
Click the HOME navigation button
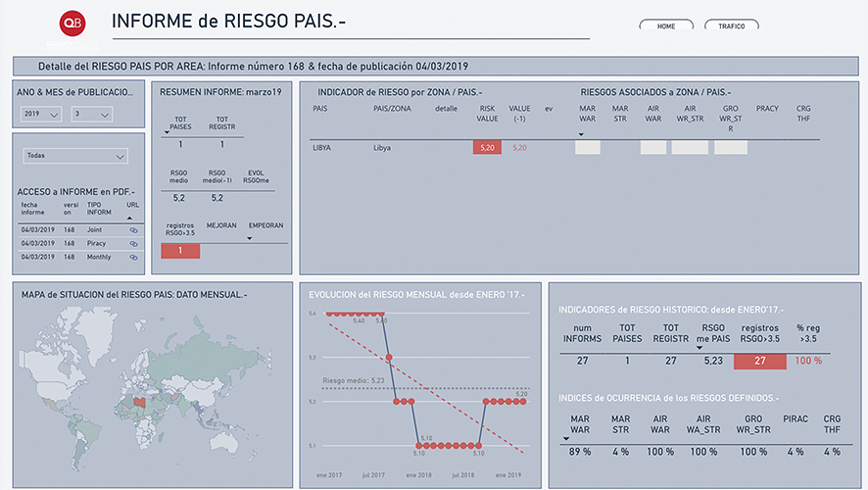(666, 25)
